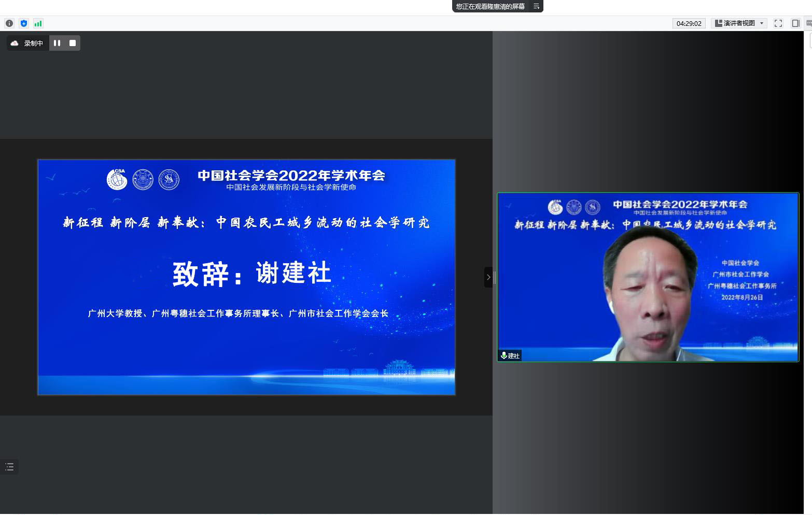Pause the cloud recording
The height and width of the screenshot is (515, 812).
[57, 43]
